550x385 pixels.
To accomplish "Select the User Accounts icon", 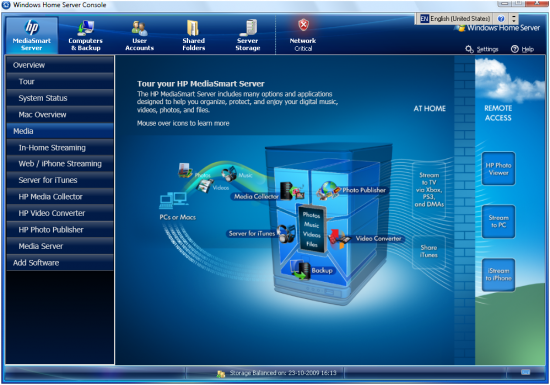I will coord(139,28).
